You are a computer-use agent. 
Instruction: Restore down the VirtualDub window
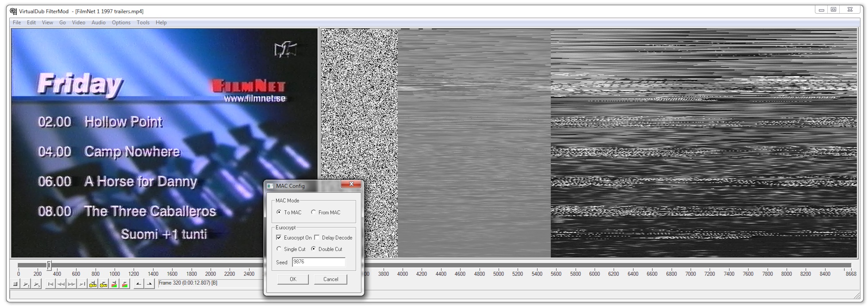[x=833, y=10]
